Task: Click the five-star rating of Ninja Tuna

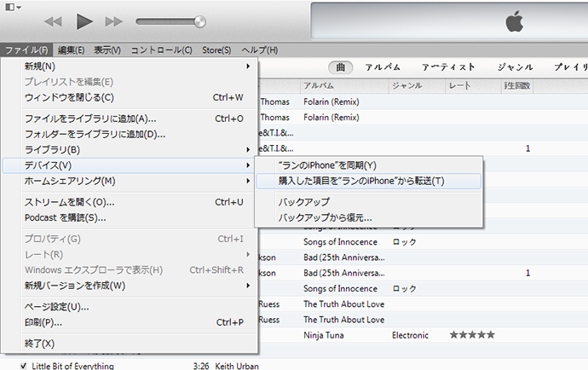Action: [x=472, y=335]
